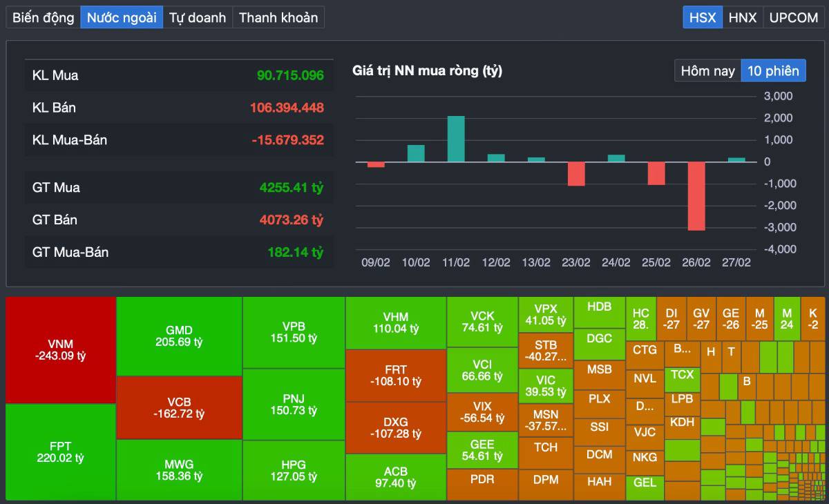The height and width of the screenshot is (504, 829).
Task: Select the VCI 66.66 tỷ tile
Action: [482, 370]
